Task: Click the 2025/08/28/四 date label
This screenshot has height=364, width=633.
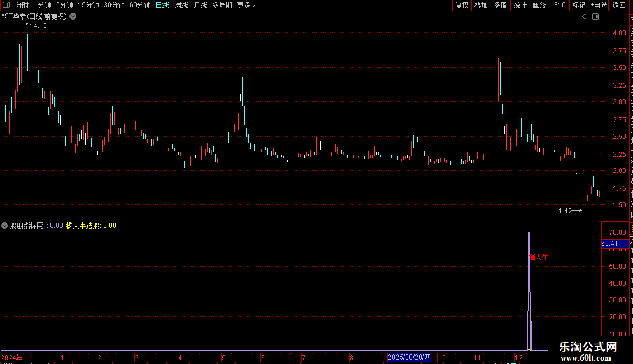Action: pos(409,357)
